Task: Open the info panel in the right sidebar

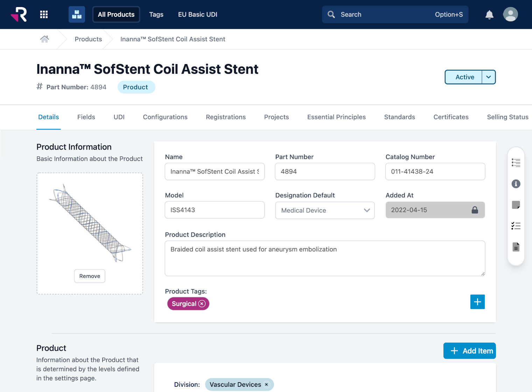Action: click(x=516, y=184)
